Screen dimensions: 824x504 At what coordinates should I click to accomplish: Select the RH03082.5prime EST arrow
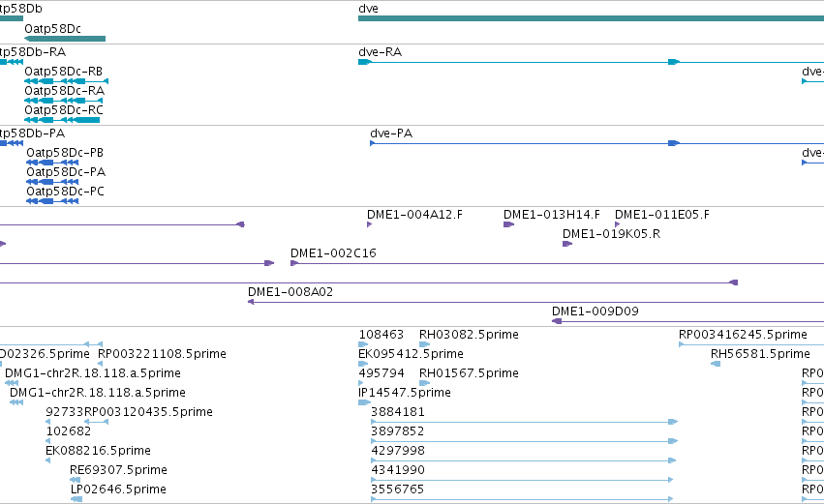click(x=425, y=344)
